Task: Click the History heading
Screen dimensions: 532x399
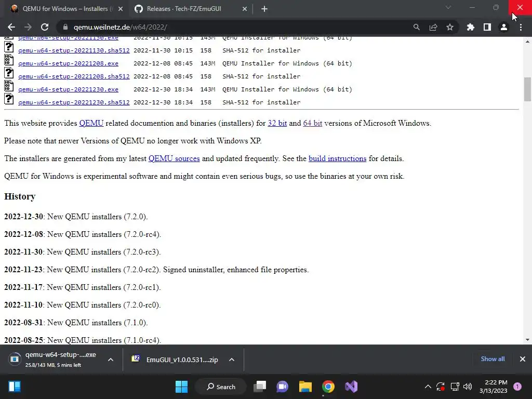Action: click(20, 196)
